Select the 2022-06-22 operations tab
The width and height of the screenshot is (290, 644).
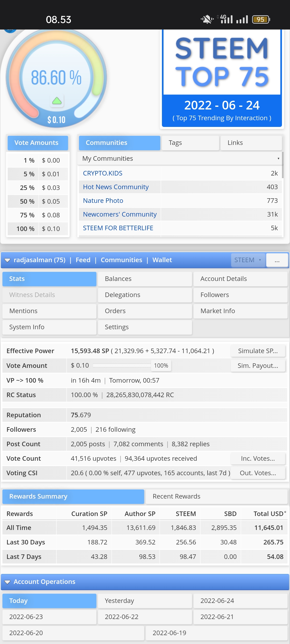[x=145, y=617]
